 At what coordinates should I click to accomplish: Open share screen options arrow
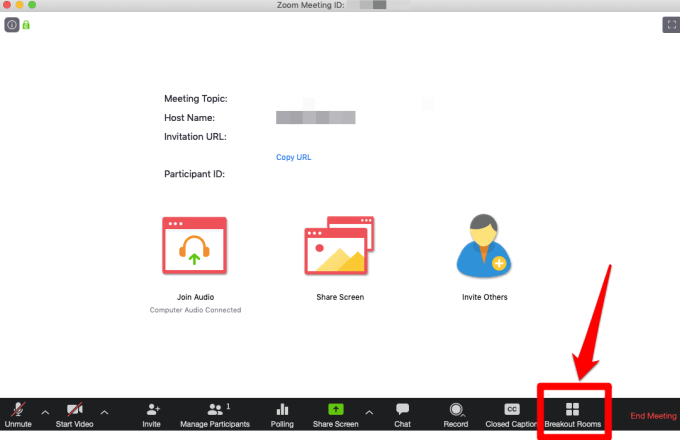369,412
